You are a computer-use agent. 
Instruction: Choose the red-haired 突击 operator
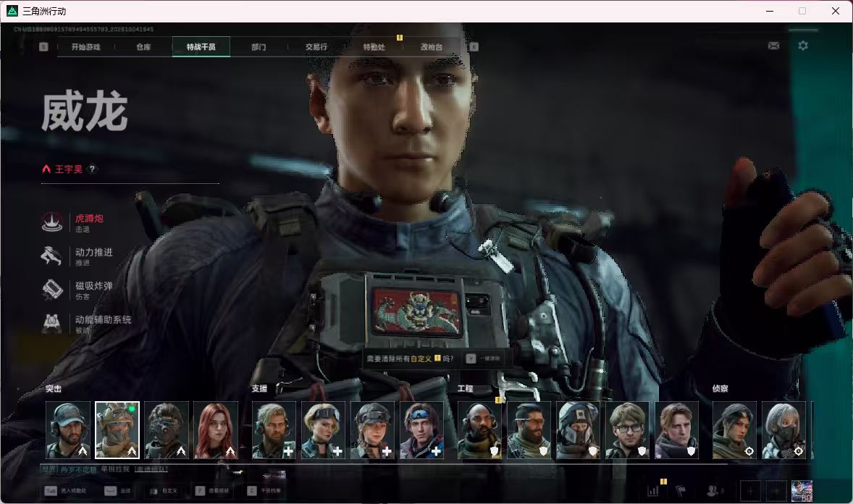[216, 430]
